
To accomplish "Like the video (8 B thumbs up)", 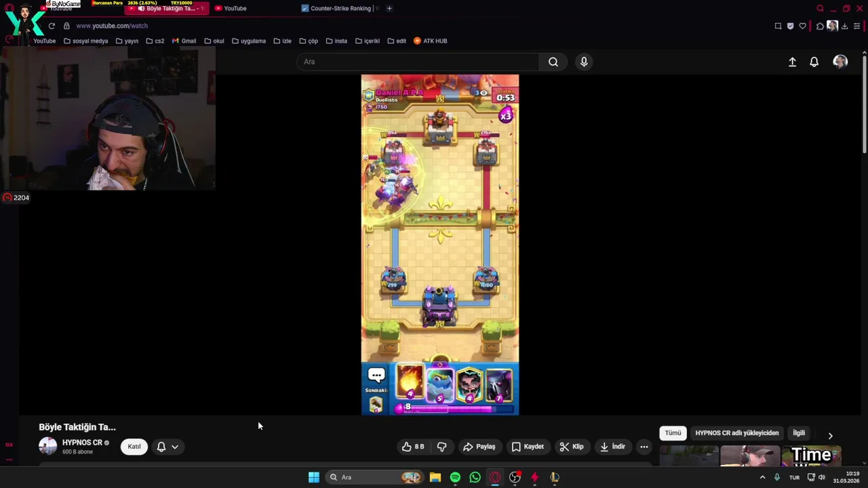I will tap(414, 447).
